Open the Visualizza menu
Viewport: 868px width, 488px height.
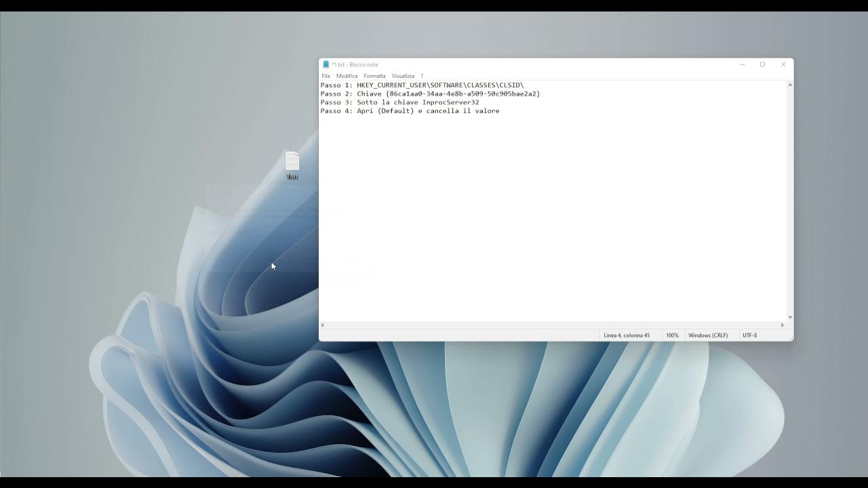(x=403, y=76)
